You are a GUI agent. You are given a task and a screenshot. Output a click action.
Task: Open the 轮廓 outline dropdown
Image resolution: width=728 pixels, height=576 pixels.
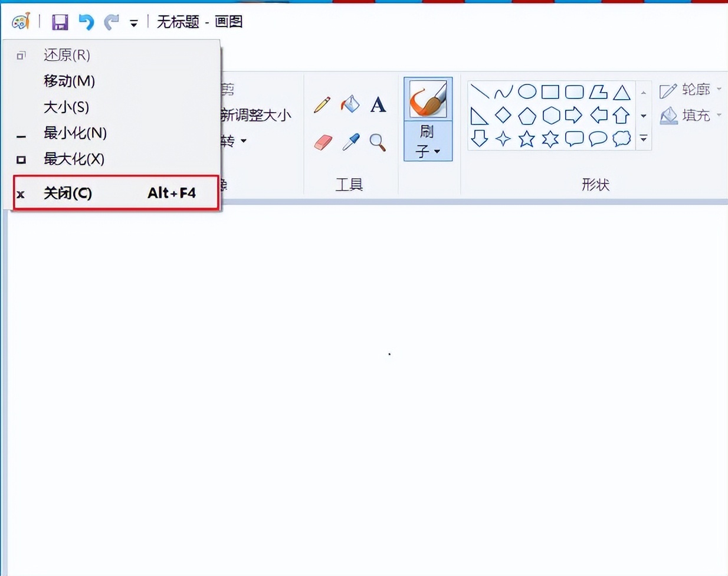pos(690,90)
